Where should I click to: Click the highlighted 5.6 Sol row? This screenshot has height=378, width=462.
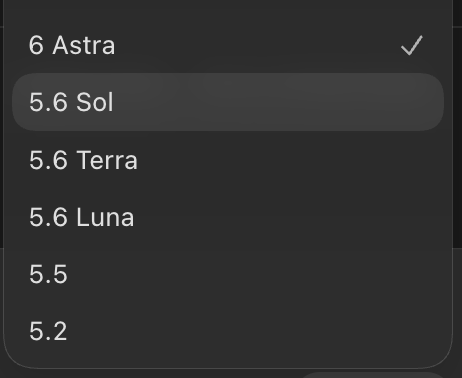click(228, 102)
